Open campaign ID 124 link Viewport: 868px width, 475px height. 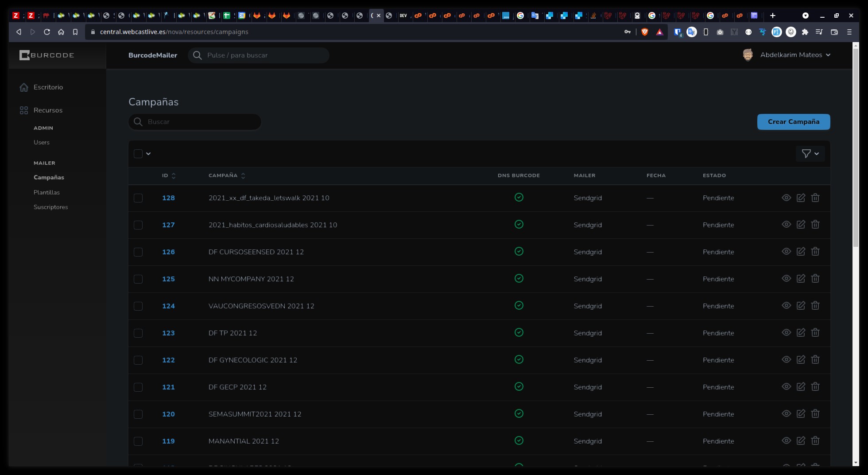click(x=168, y=306)
